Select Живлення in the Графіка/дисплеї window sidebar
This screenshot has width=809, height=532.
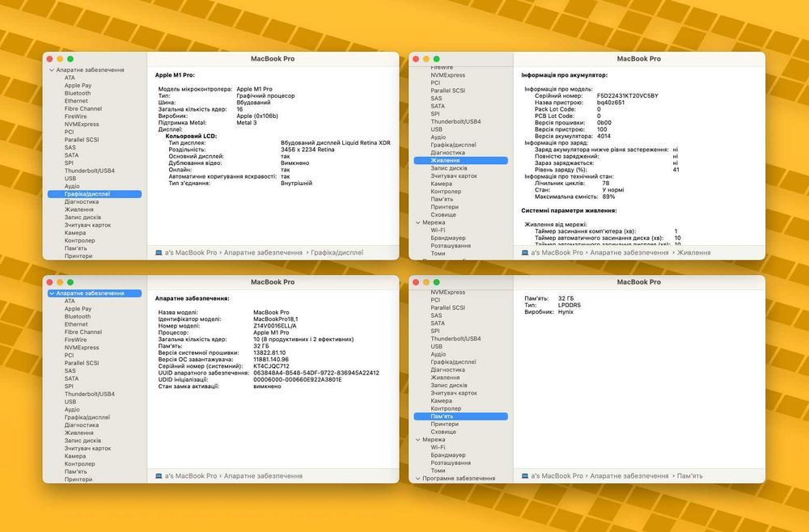pos(79,210)
